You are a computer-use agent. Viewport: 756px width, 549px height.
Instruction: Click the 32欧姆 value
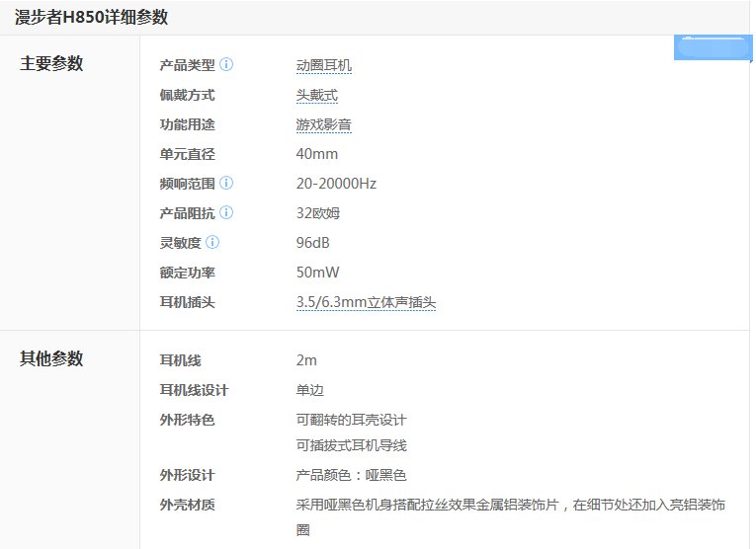pyautogui.click(x=318, y=213)
